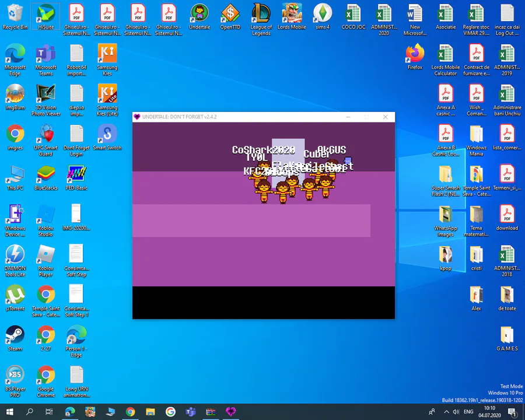Minimize the UNDERTALE: DON'T FORGET window
Screen dimensions: 525x420
click(348, 117)
